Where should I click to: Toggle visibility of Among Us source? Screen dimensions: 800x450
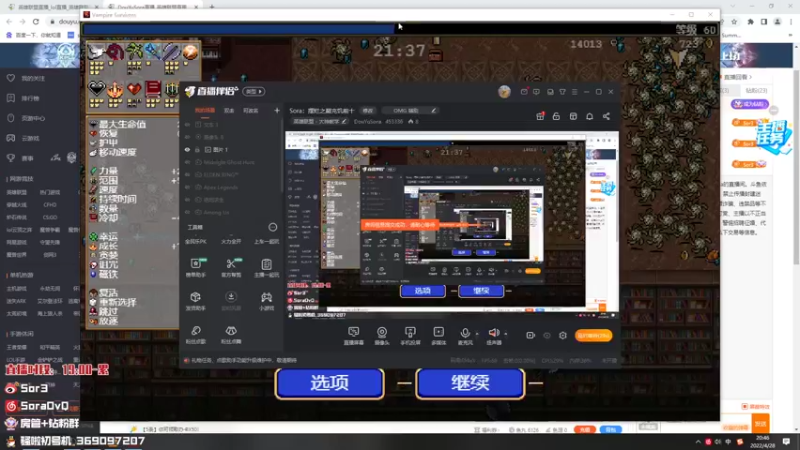(x=187, y=212)
